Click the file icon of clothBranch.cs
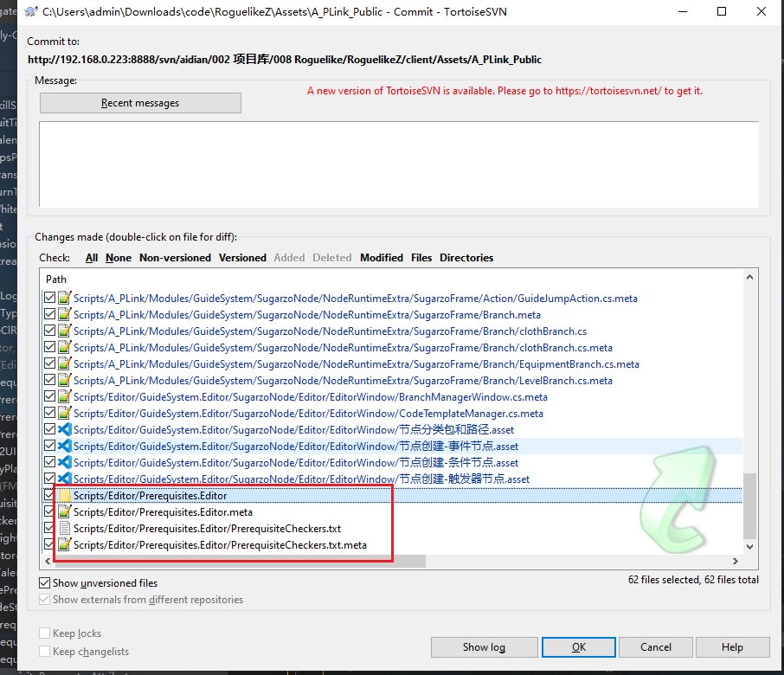This screenshot has height=675, width=784. 64,331
